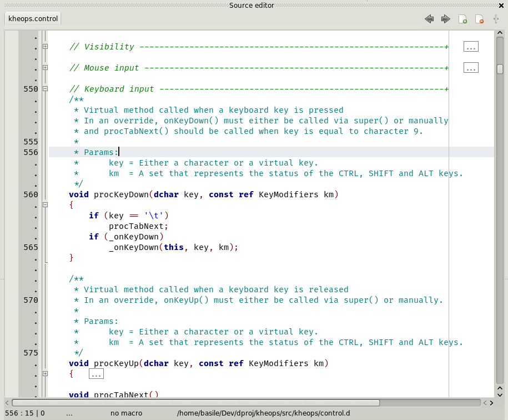
Task: Click the vertical scrollbar thumb
Action: pyautogui.click(x=500, y=69)
